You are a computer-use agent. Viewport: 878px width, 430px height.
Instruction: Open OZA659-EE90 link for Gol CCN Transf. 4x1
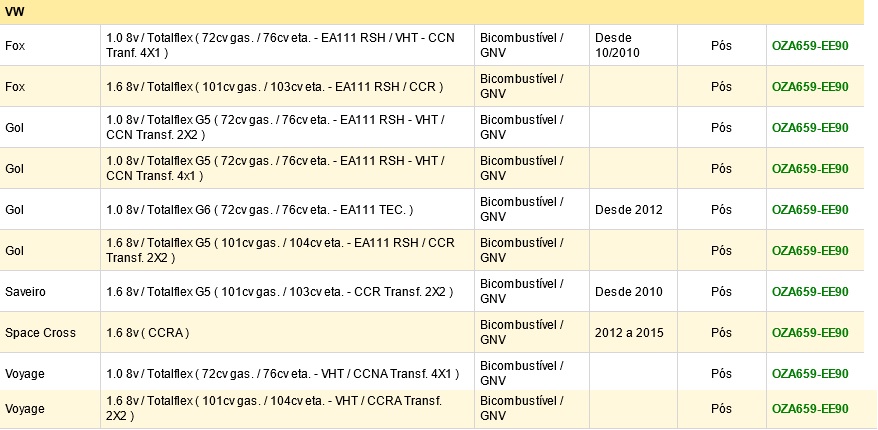point(810,169)
